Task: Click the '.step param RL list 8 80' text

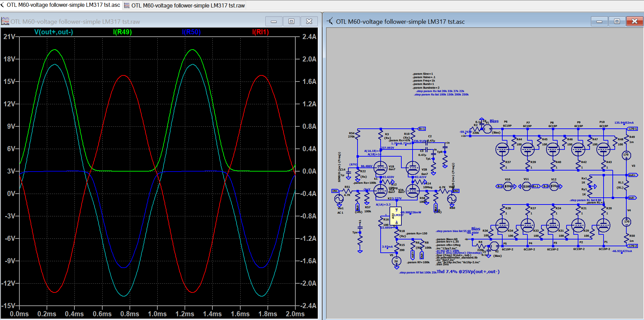Action: pyautogui.click(x=585, y=200)
